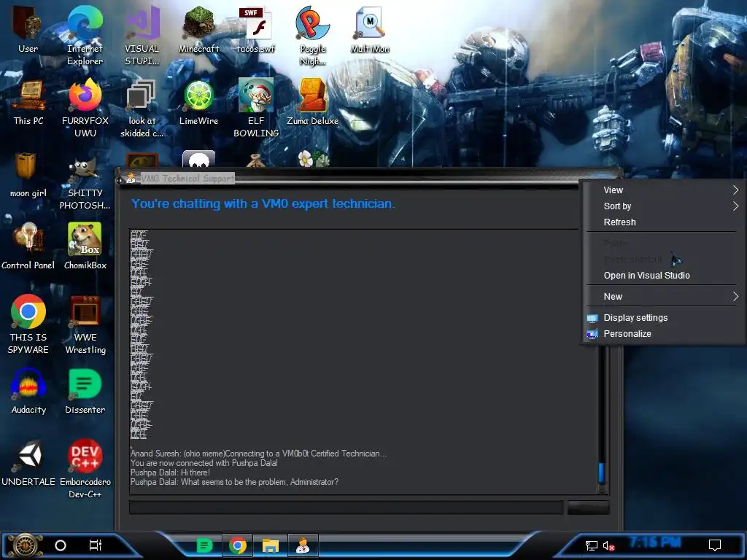Image resolution: width=747 pixels, height=560 pixels.
Task: Launch VISUAL STUPI... desktop shortcut
Action: (x=142, y=35)
